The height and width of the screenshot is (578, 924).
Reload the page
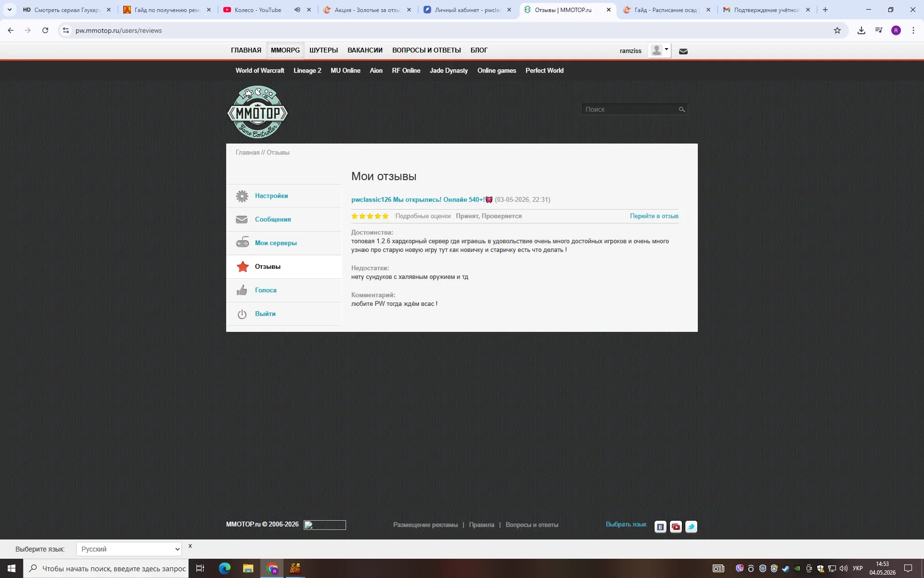(x=45, y=30)
